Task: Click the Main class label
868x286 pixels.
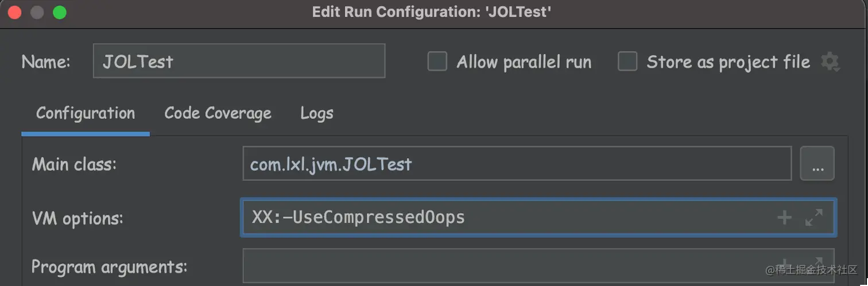Action: point(74,165)
